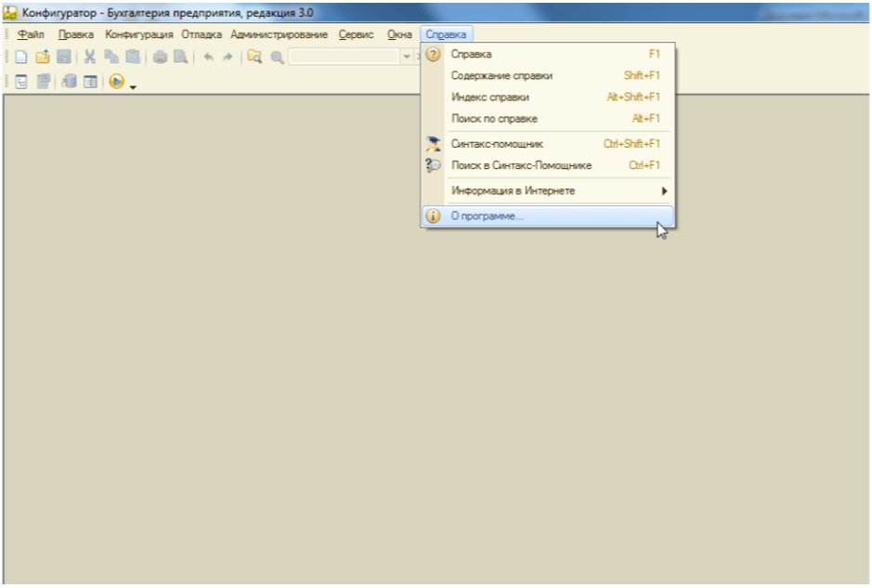The image size is (872, 588).
Task: Open Print preview from the toolbar
Action: click(180, 57)
